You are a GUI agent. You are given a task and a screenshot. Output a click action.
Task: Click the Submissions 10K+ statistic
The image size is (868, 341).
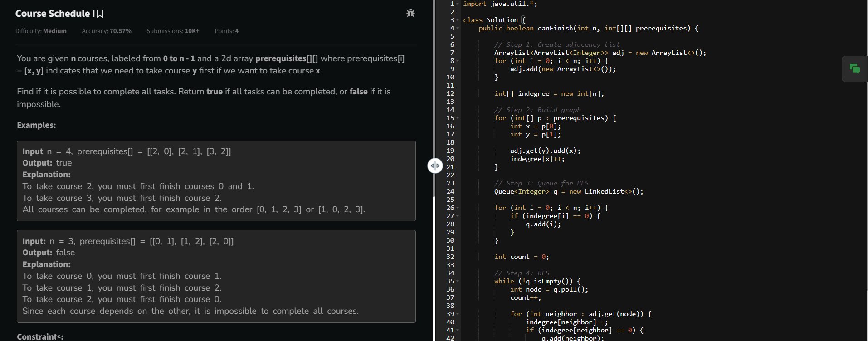click(173, 31)
